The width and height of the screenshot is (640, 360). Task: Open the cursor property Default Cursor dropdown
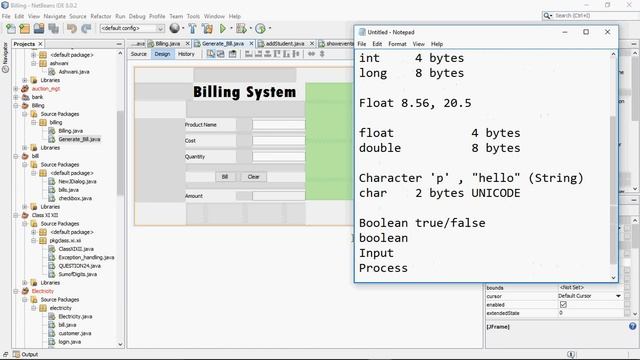coord(618,296)
